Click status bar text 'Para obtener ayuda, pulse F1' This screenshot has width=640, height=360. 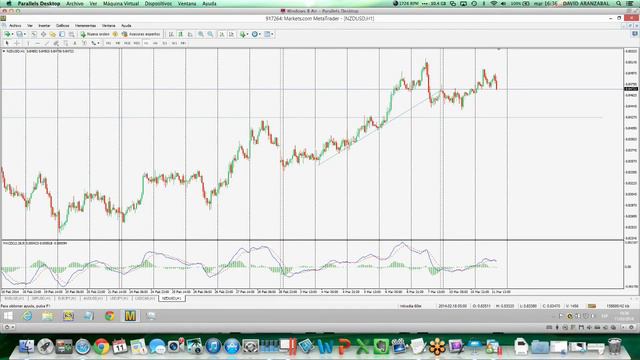(25, 306)
